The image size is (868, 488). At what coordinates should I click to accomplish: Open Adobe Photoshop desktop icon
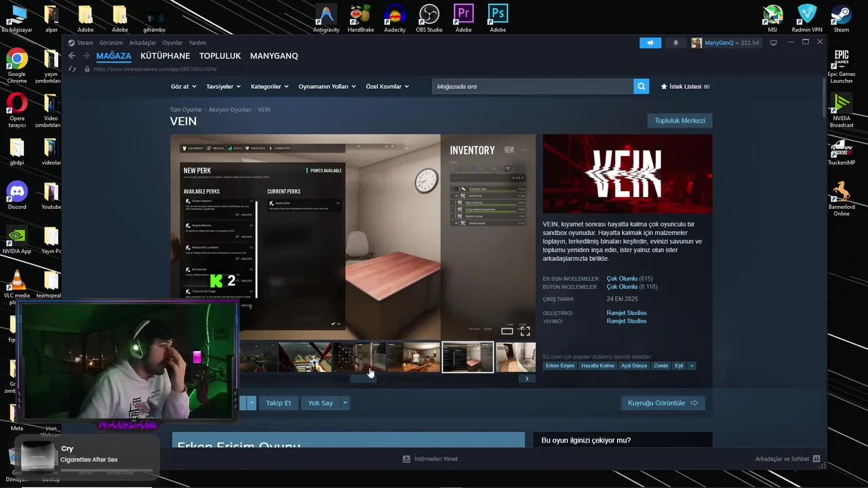(x=498, y=18)
